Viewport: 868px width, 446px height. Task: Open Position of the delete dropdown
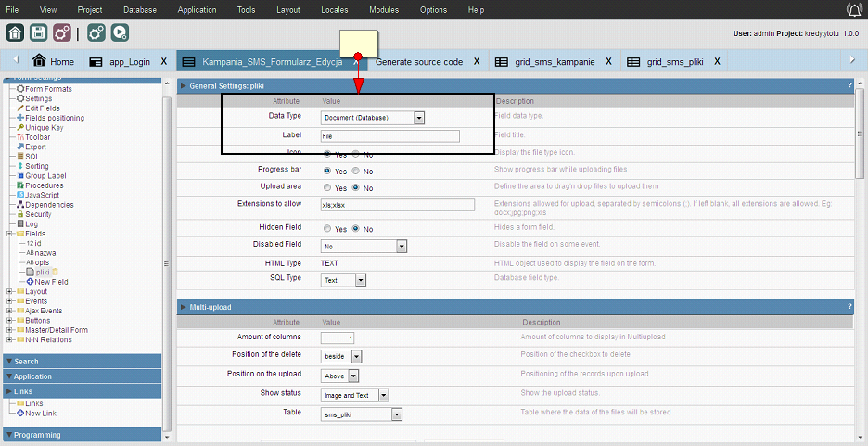click(x=341, y=357)
